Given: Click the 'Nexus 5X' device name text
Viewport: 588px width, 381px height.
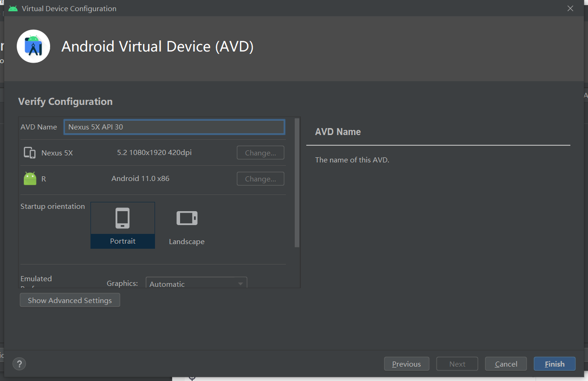Looking at the screenshot, I should coord(57,153).
